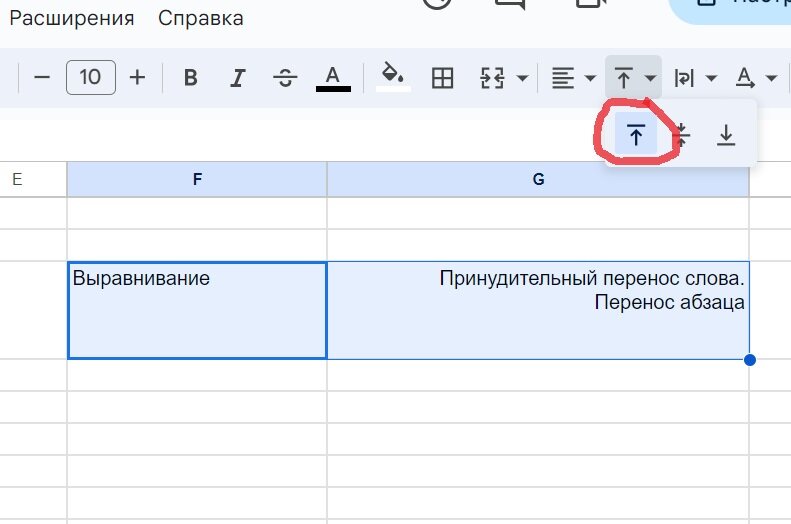Open the Справка menu

201,18
